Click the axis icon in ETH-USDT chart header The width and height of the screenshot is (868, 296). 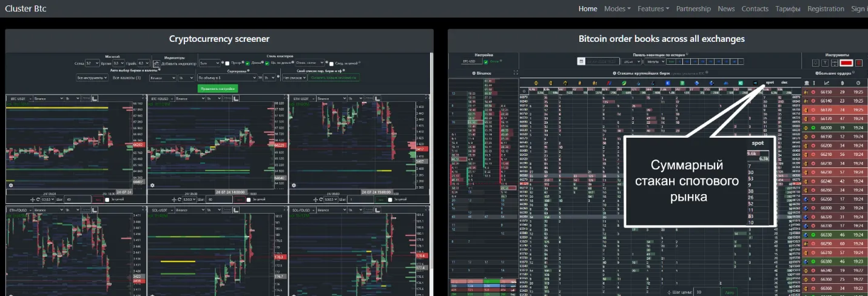[377, 98]
